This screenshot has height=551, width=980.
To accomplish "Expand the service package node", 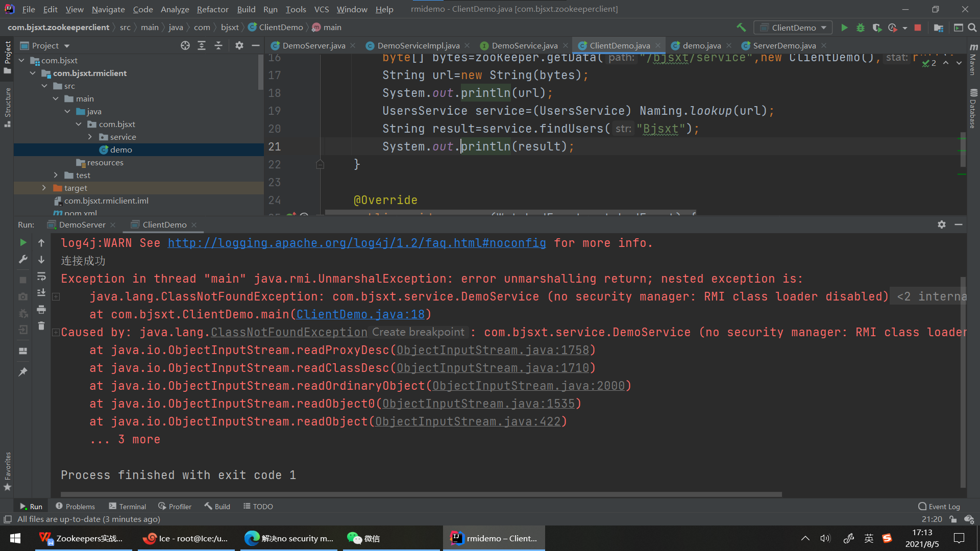I will click(90, 137).
